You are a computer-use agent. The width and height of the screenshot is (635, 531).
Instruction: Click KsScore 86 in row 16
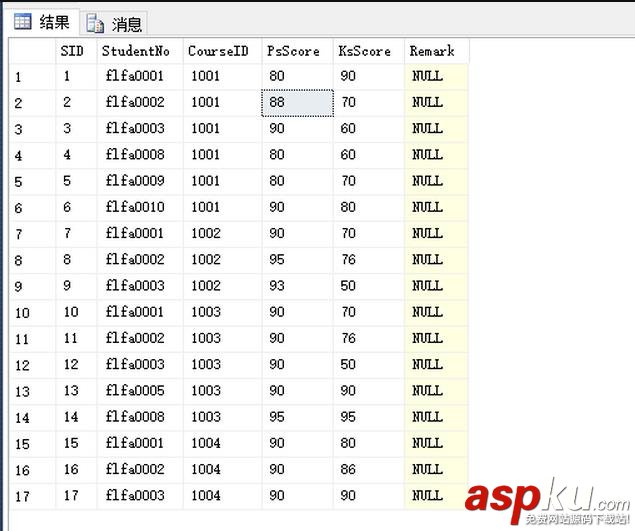coord(369,470)
